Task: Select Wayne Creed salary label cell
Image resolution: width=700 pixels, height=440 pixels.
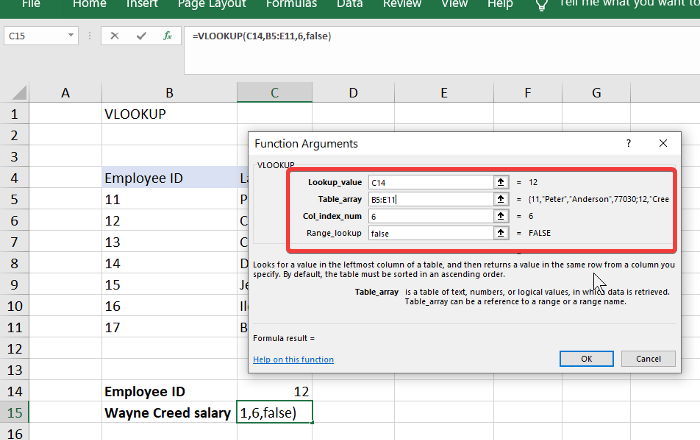Action: tap(169, 413)
